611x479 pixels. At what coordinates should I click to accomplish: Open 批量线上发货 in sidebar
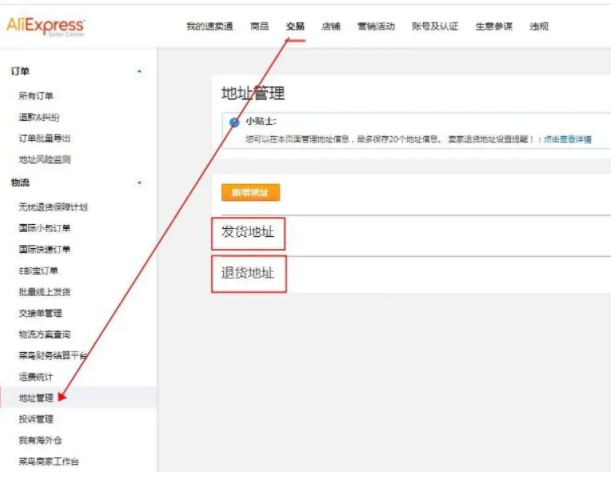tap(44, 292)
